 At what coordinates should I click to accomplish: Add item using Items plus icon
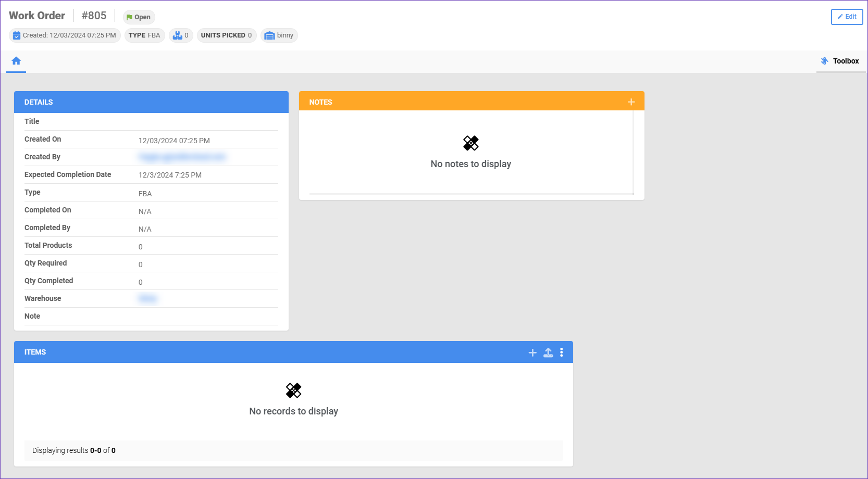532,352
